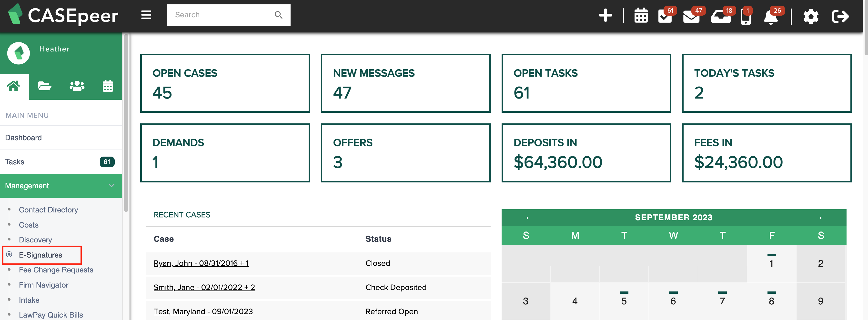Toggle the hamburger sidebar menu
This screenshot has height=320, width=868.
[x=146, y=15]
